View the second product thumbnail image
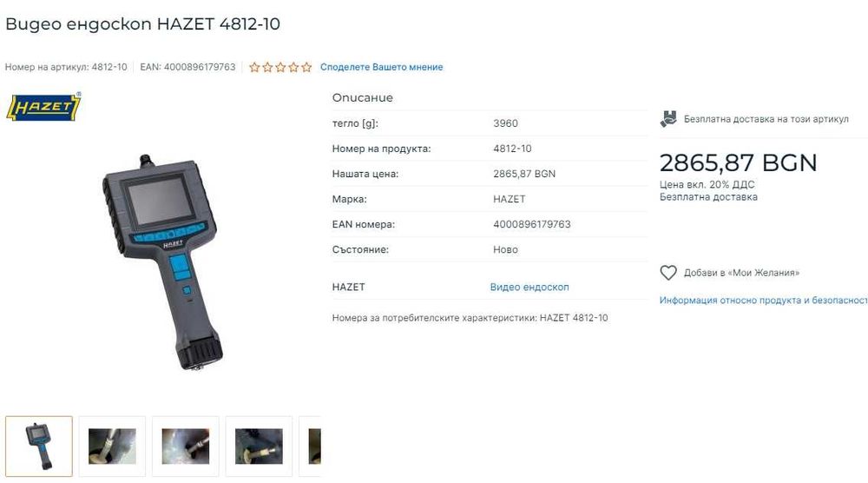Screen dimensions: 868x483 (x=112, y=446)
